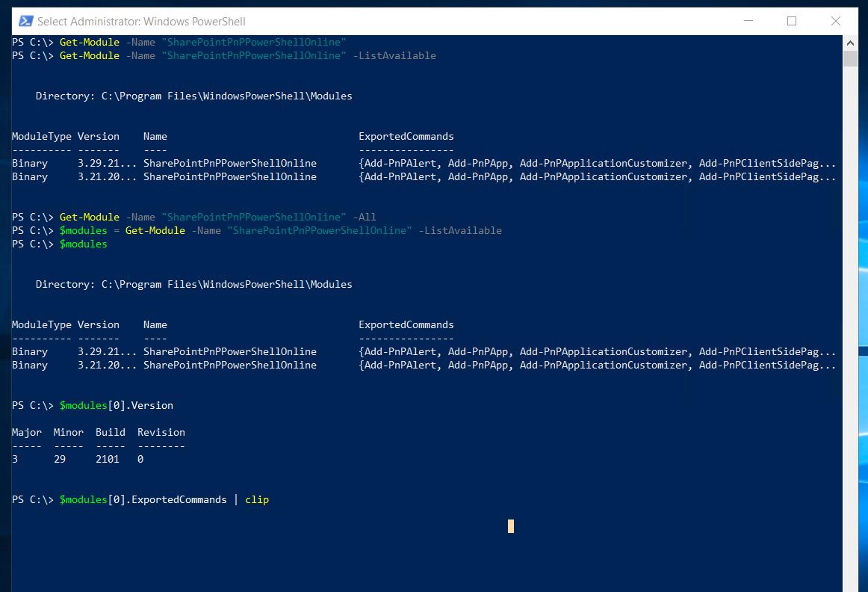Click the Version column header
This screenshot has width=868, height=592.
tap(98, 136)
